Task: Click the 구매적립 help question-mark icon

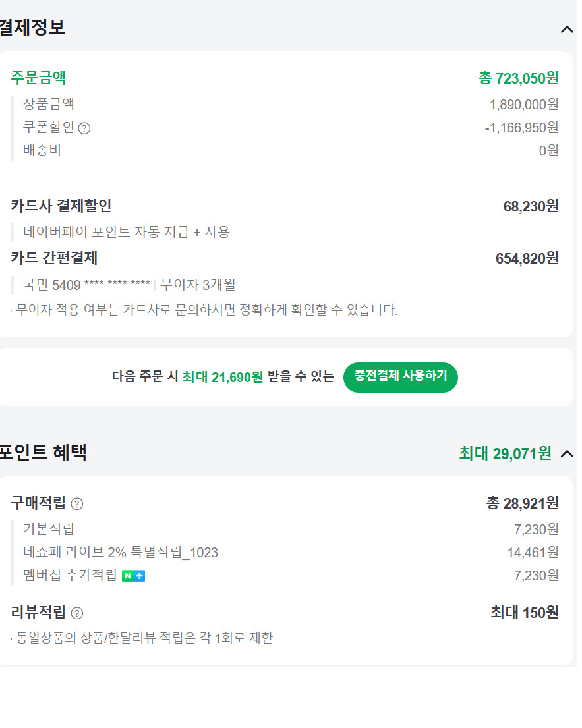Action: (77, 504)
